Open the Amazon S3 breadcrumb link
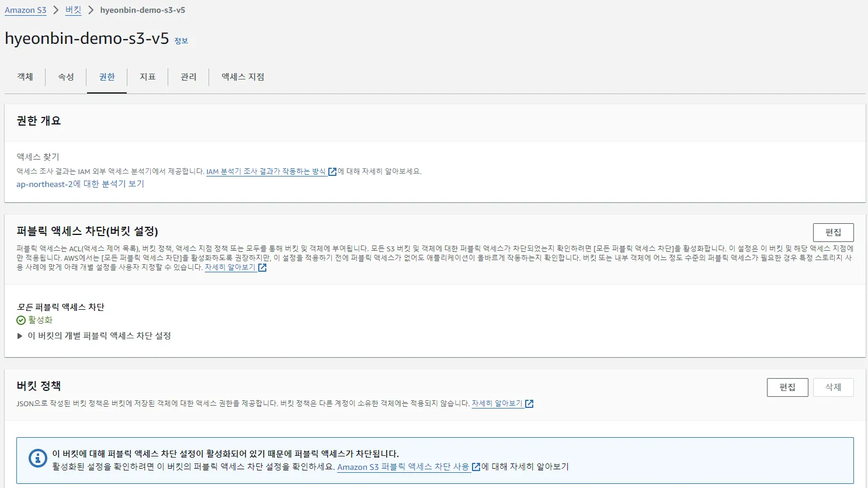This screenshot has height=488, width=868. [26, 11]
